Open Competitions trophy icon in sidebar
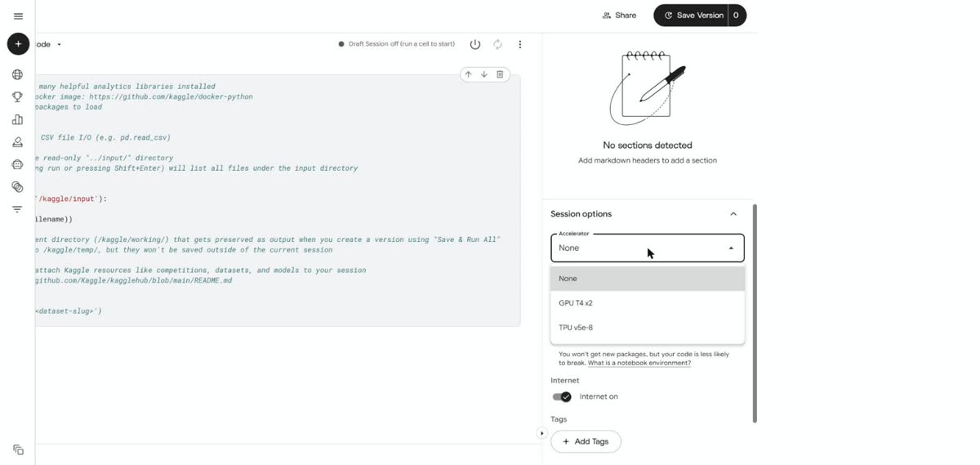 point(17,96)
